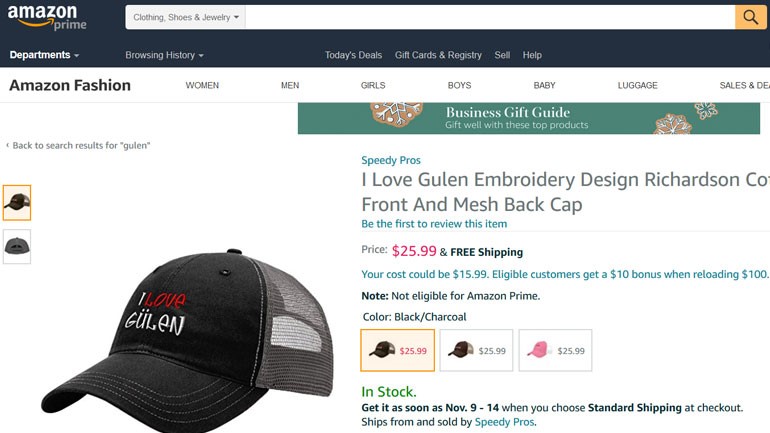Viewport: 770px width, 433px height.
Task: Click the orange search magnifier button
Action: pos(750,17)
